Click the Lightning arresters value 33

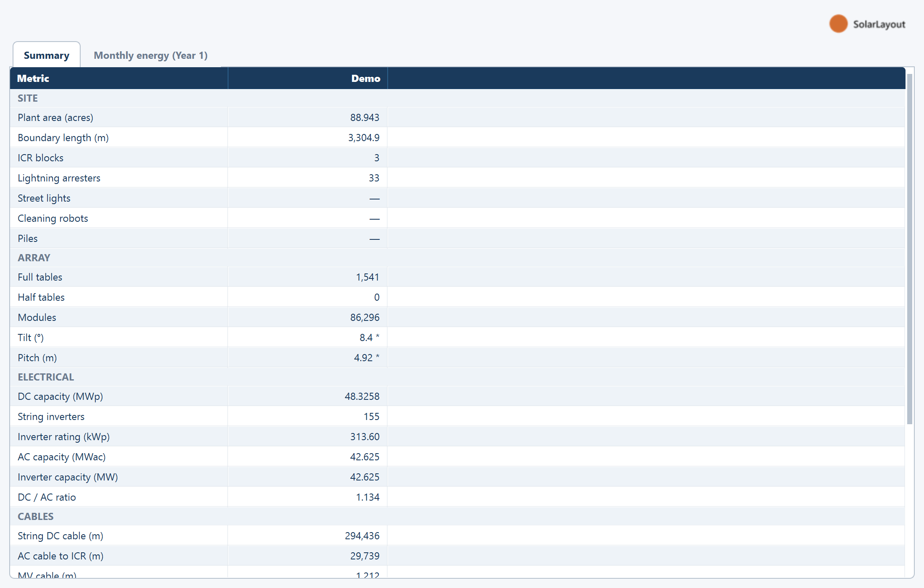tap(374, 178)
